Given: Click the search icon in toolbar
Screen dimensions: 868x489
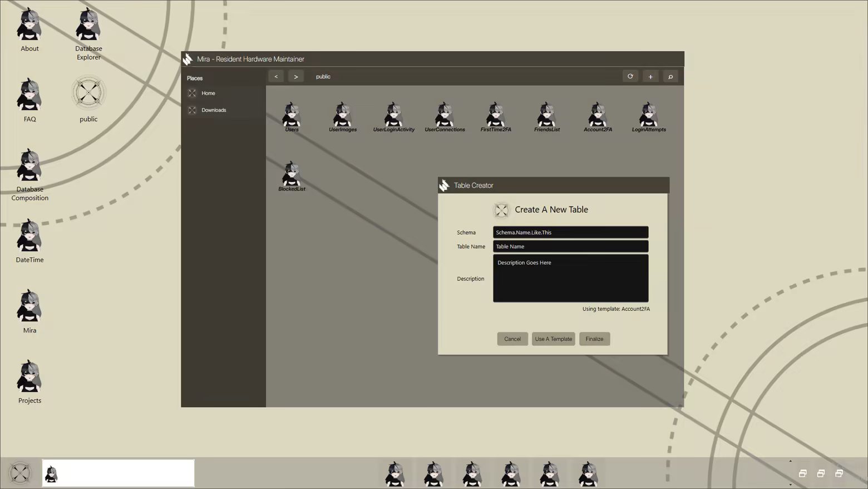Looking at the screenshot, I should (x=670, y=76).
